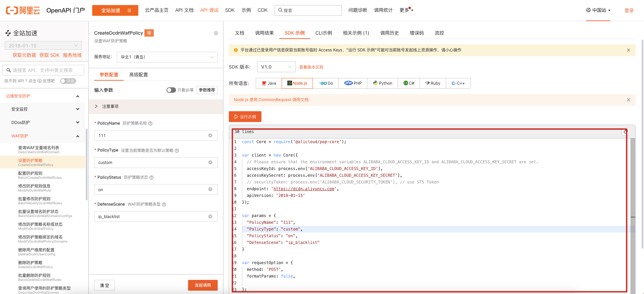Click the globe icon for 中国站
The width and height of the screenshot is (644, 294).
coord(588,10)
